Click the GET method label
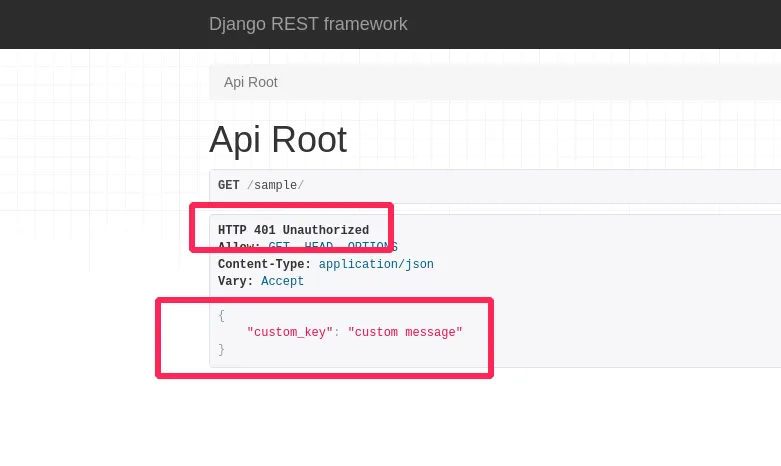The height and width of the screenshot is (466, 781). pyautogui.click(x=229, y=185)
